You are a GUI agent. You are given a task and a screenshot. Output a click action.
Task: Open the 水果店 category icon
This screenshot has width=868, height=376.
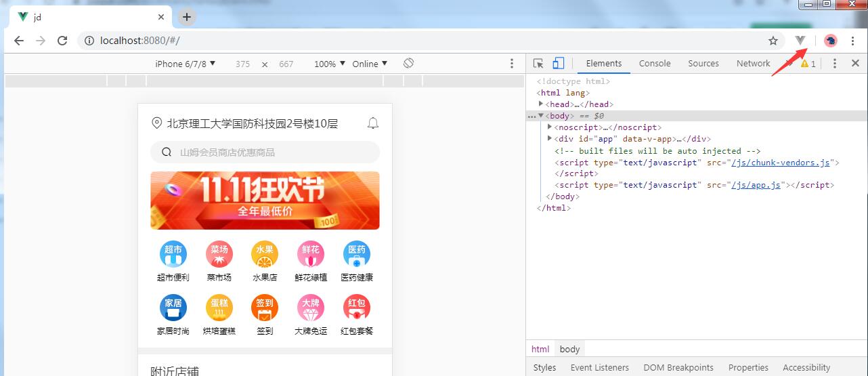(x=265, y=254)
